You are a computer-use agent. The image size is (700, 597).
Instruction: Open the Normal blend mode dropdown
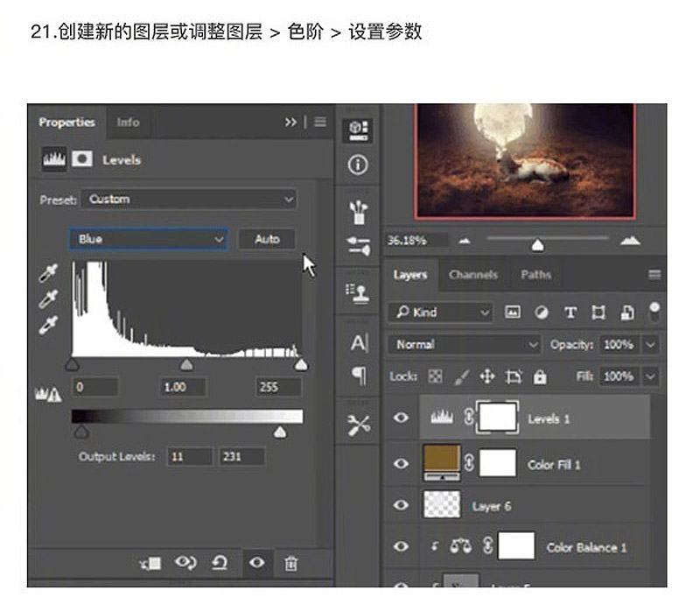click(465, 344)
